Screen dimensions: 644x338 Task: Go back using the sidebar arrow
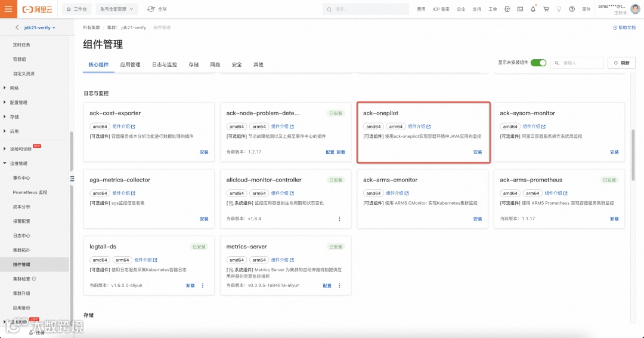tap(17, 27)
